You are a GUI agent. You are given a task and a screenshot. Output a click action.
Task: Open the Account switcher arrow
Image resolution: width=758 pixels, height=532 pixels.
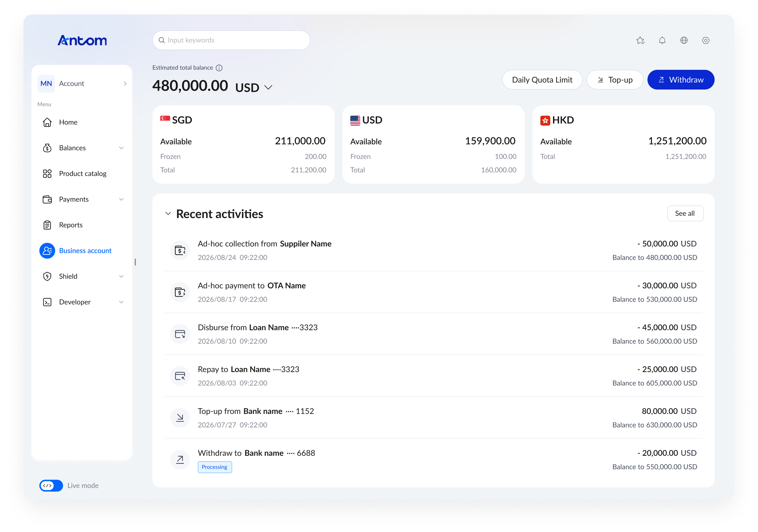(x=125, y=83)
